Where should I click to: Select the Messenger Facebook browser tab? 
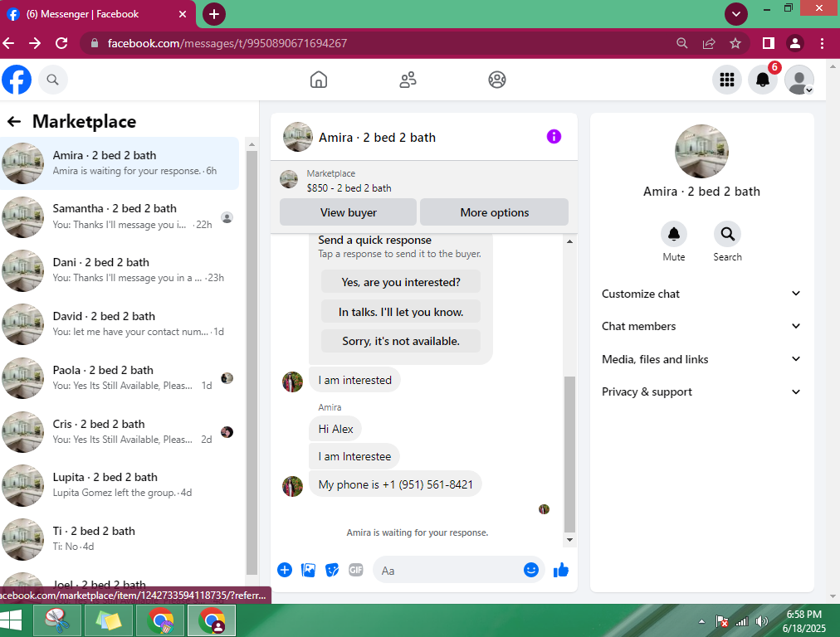[x=97, y=14]
